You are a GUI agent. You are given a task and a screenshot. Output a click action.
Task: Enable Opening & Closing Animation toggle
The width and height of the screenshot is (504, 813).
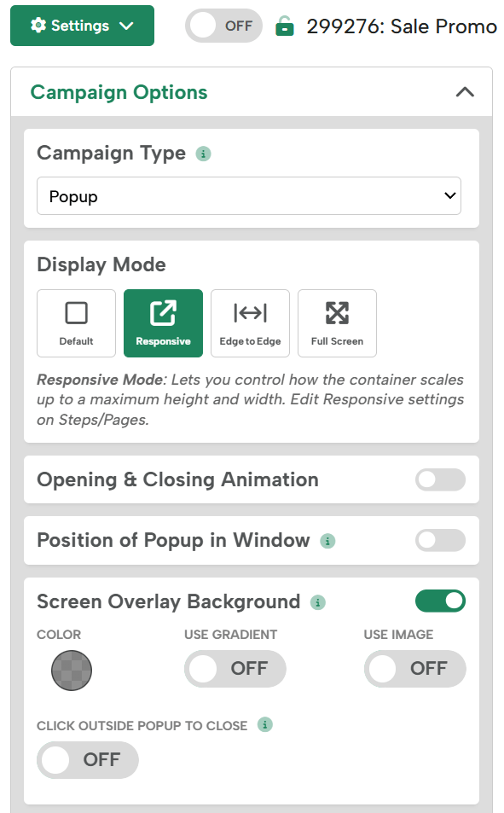click(440, 479)
